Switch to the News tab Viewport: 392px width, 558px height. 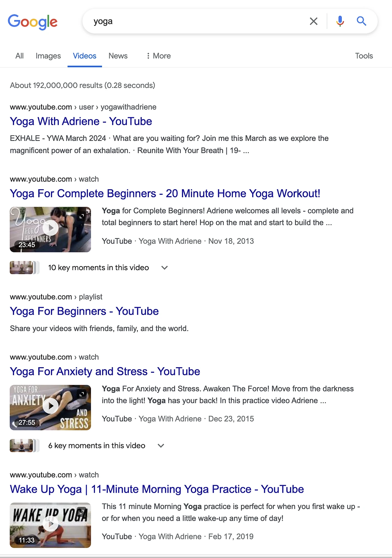coord(118,56)
